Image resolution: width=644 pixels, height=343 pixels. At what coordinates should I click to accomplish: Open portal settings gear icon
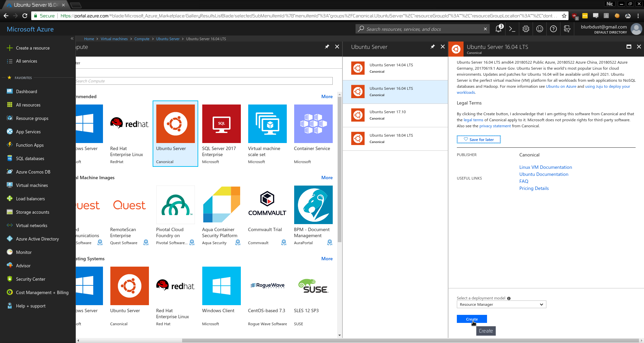526,29
